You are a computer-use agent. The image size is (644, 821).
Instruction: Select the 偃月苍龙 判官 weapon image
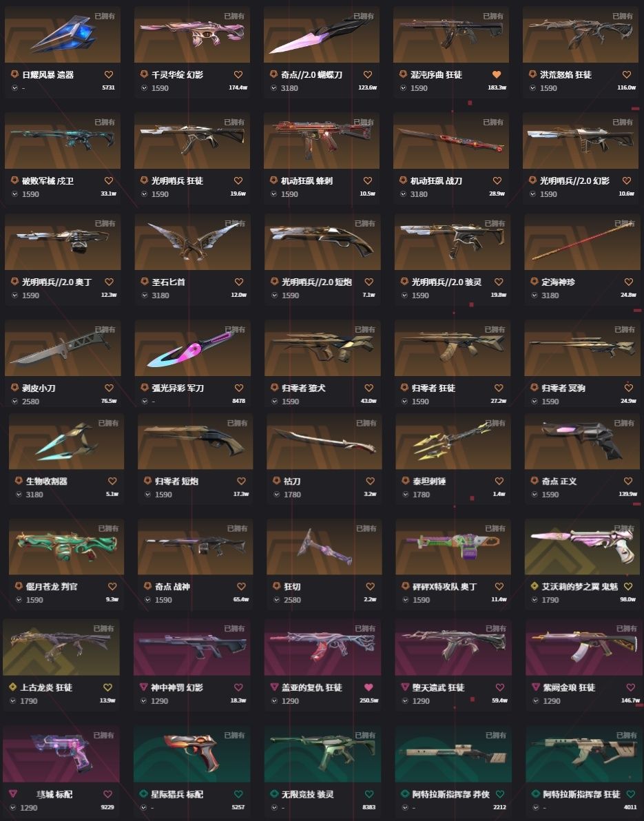tap(67, 547)
